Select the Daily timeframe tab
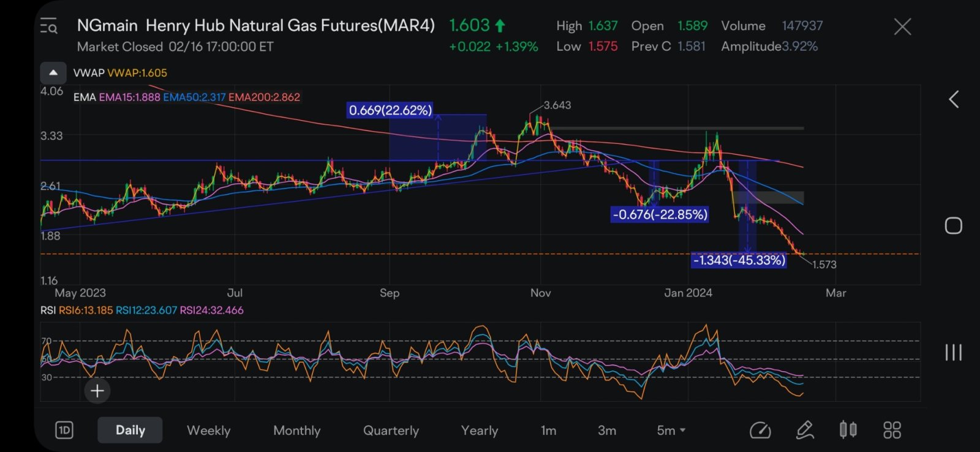 pos(130,430)
